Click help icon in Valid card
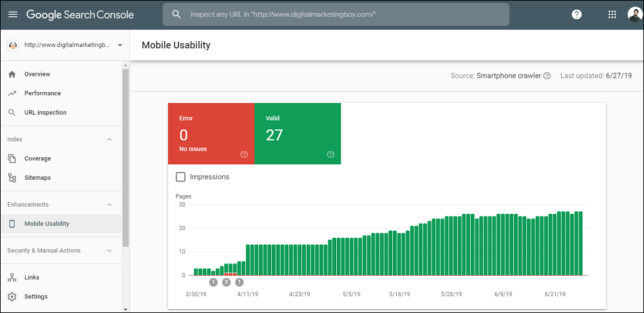The image size is (644, 313). click(x=330, y=155)
